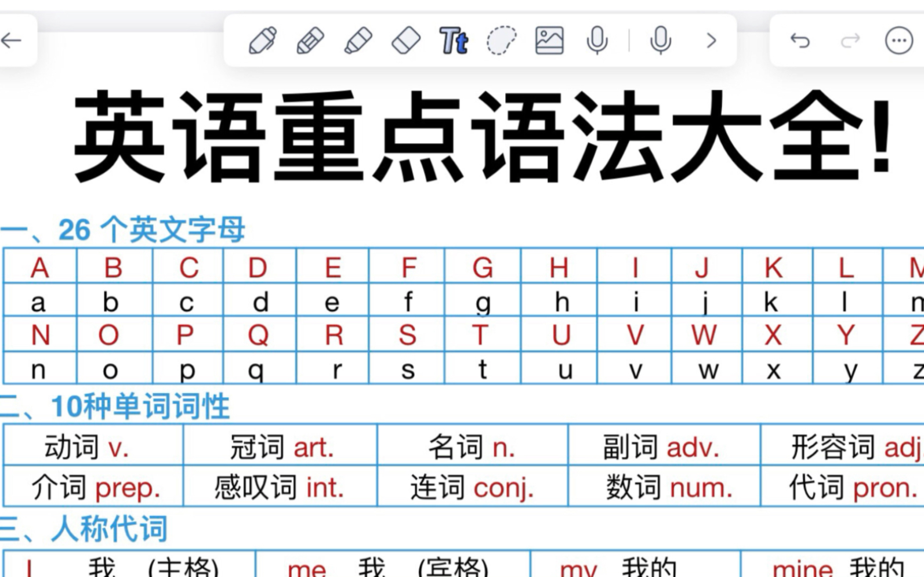Tap the 介词 prep. cell
Image resolution: width=924 pixels, height=577 pixels.
[x=93, y=486]
